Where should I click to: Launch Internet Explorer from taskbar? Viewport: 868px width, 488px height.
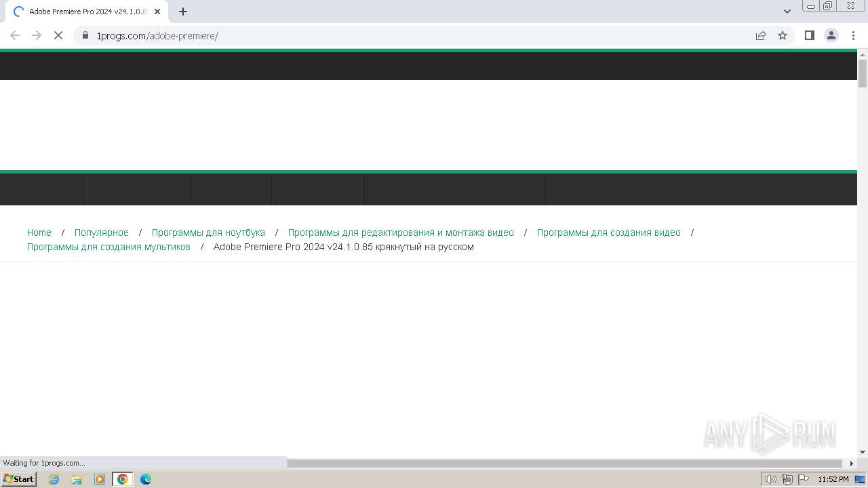[x=54, y=479]
